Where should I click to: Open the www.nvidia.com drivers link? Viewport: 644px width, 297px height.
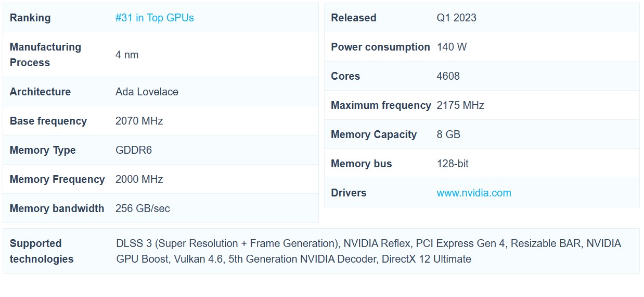tap(473, 193)
